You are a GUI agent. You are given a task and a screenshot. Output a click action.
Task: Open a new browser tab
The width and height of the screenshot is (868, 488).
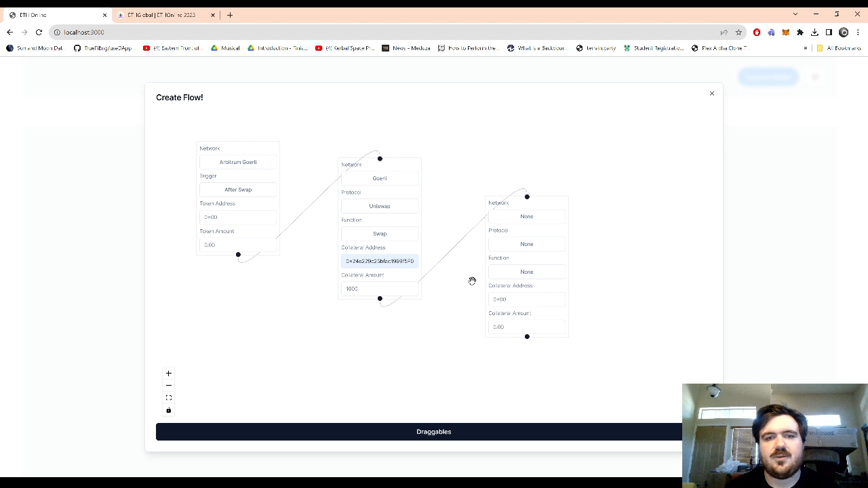coord(230,15)
